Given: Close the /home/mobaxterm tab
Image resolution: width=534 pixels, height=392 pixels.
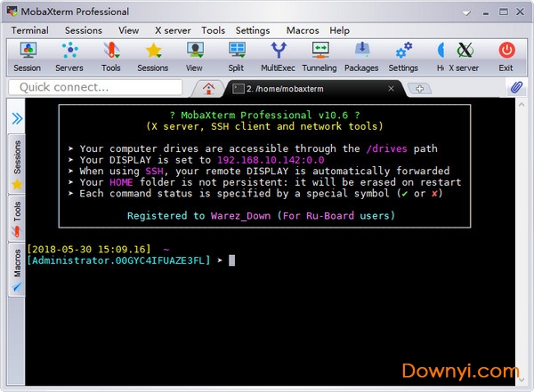Looking at the screenshot, I should click(391, 87).
